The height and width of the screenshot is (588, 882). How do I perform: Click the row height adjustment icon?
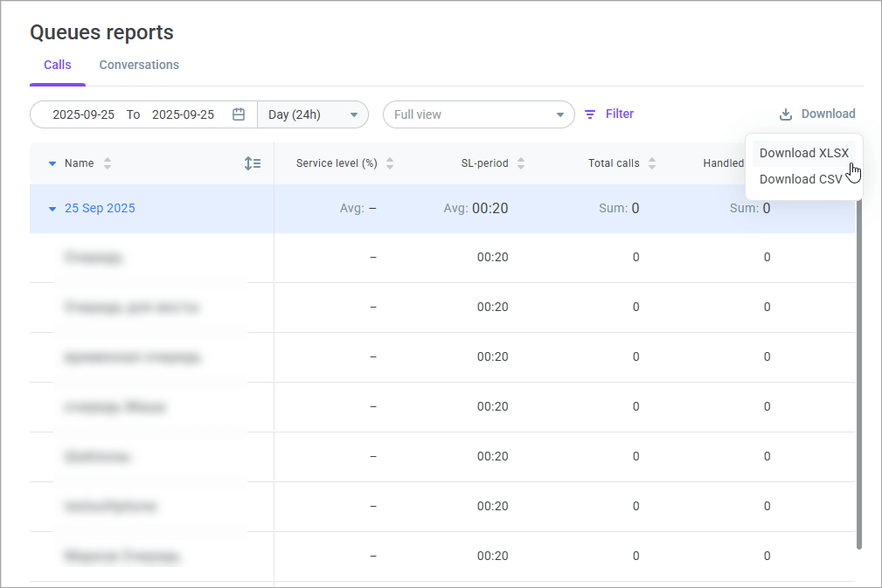[253, 163]
